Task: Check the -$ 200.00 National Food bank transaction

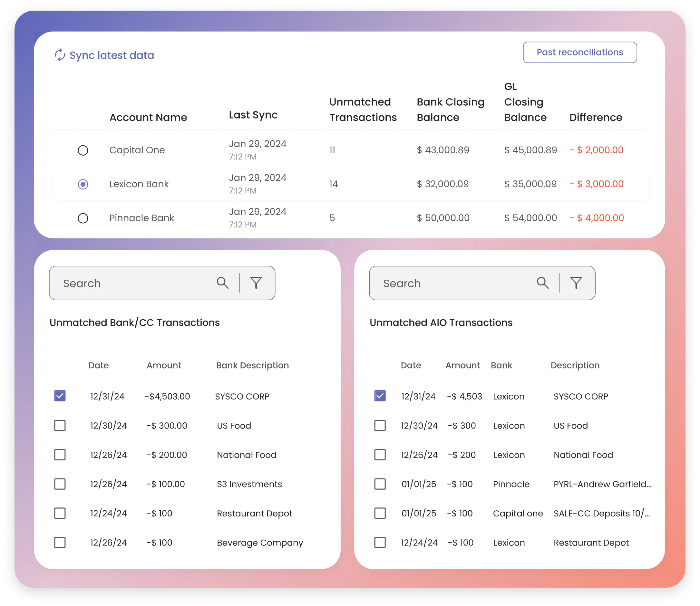Action: pyautogui.click(x=60, y=455)
